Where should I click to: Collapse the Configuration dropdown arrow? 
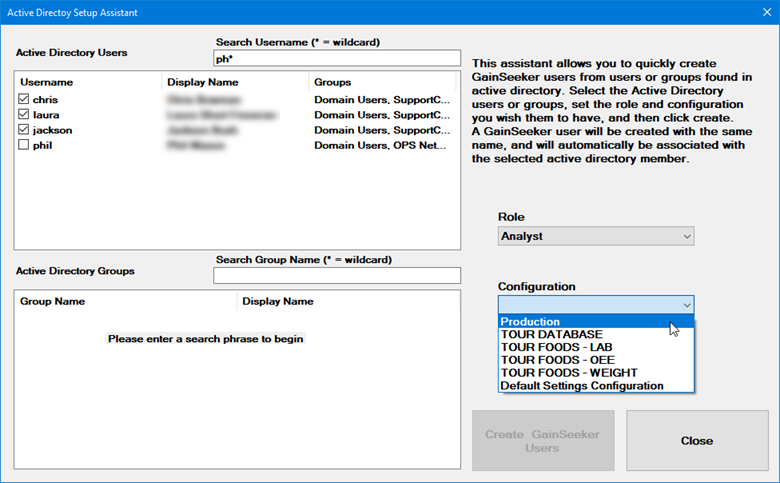[686, 305]
